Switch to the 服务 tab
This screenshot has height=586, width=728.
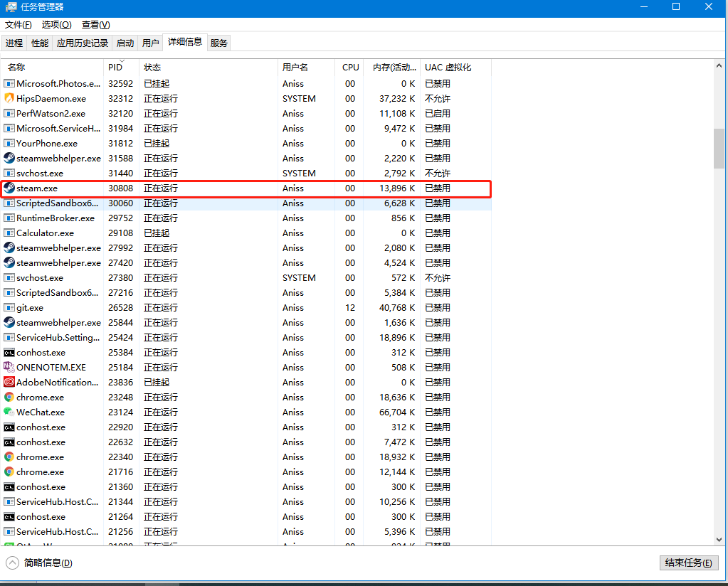[219, 42]
